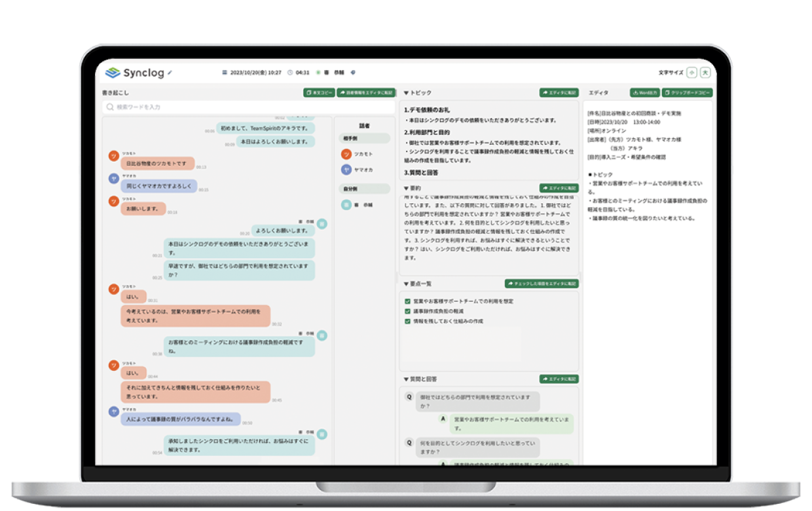Click the tag icon in the header
Image resolution: width=812 pixels, height=511 pixels.
click(354, 73)
